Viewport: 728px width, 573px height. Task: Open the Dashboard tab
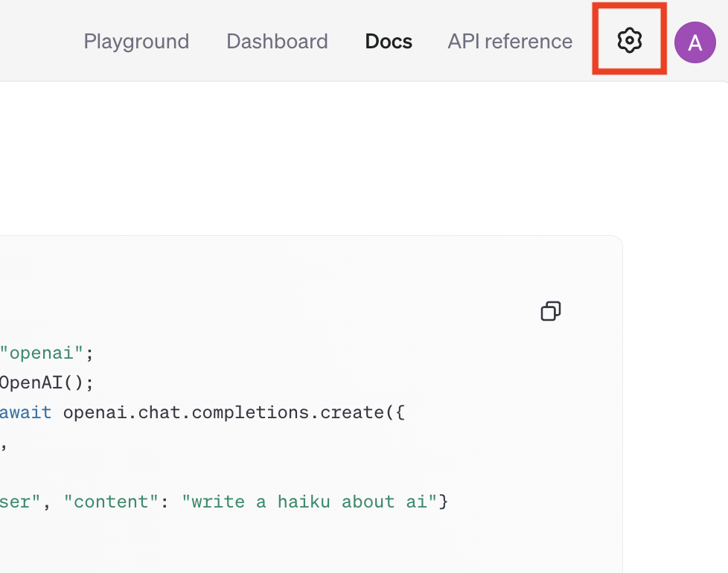[x=277, y=42]
